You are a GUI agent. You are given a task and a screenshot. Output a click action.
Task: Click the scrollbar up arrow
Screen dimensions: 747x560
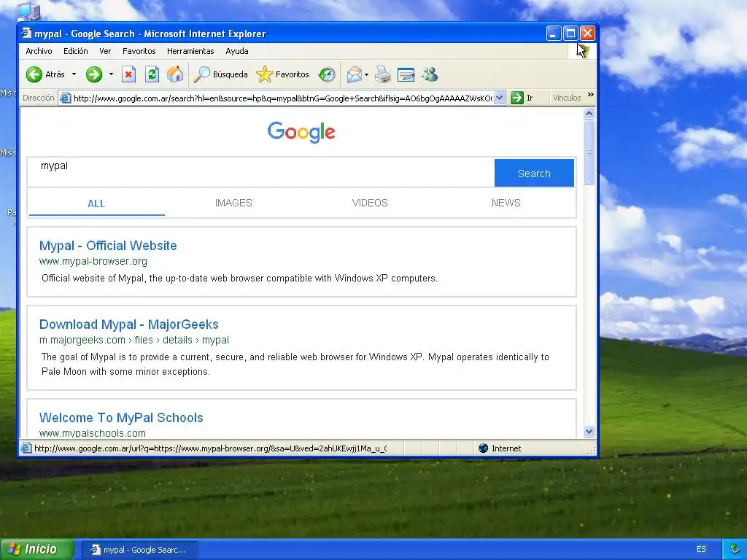(589, 113)
